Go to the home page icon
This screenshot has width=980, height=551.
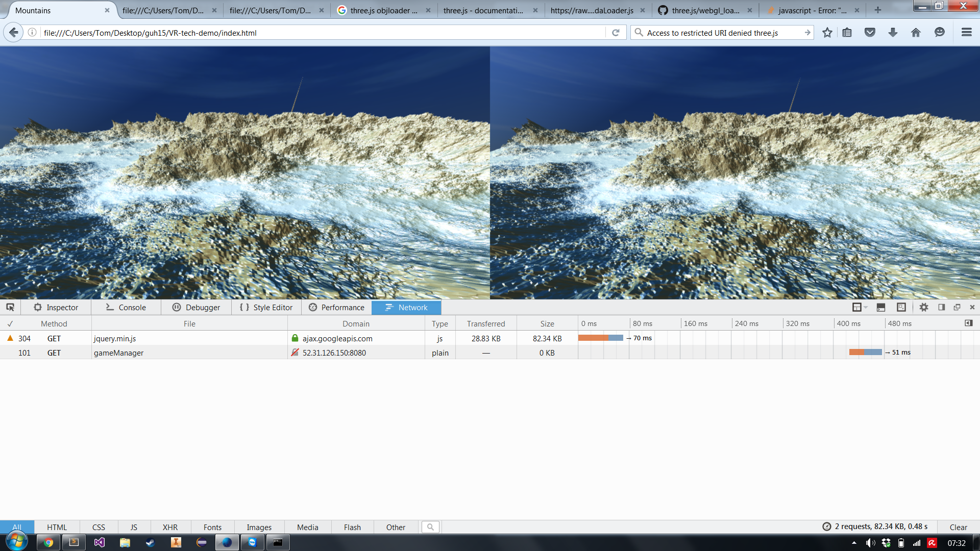[916, 33]
